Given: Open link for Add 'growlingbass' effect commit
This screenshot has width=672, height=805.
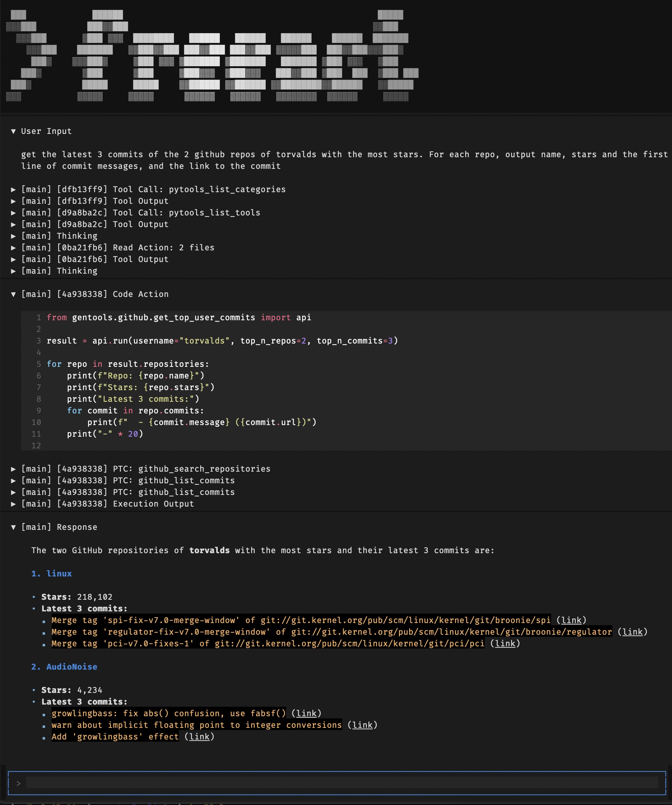Looking at the screenshot, I should tap(199, 737).
